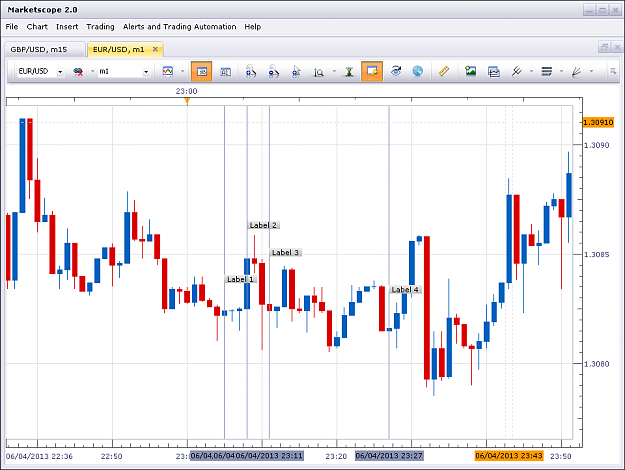Open the File menu
625x470 pixels.
click(x=12, y=27)
